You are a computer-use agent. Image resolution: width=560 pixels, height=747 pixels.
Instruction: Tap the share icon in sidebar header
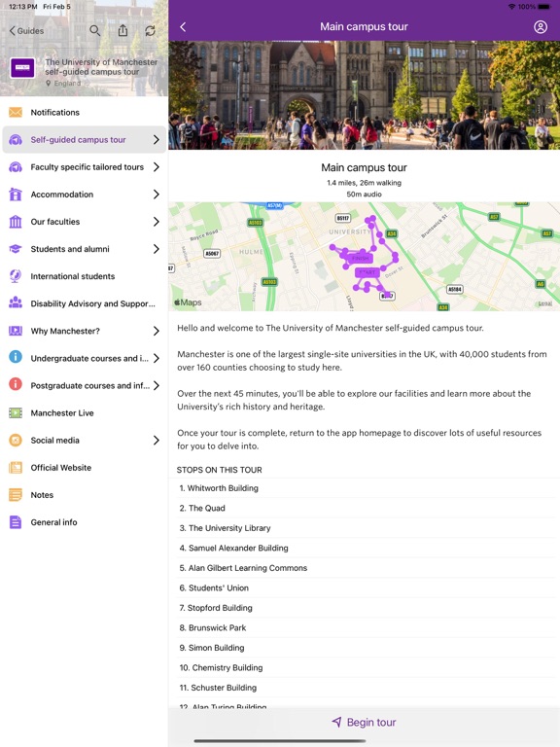pyautogui.click(x=122, y=30)
